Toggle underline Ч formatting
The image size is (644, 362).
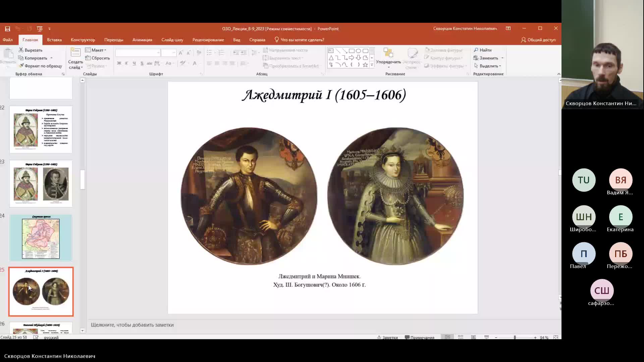click(x=134, y=63)
